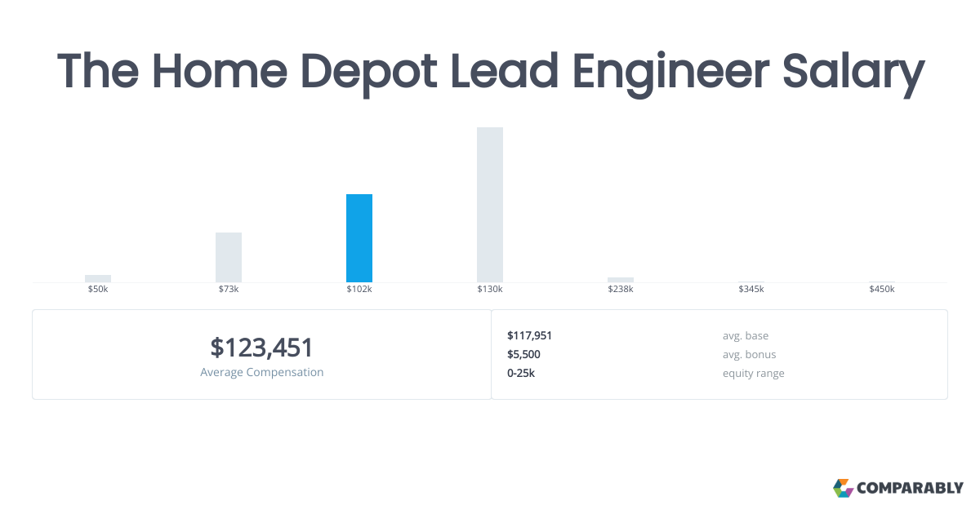
Task: Select the $73k gray salary bar
Action: [x=229, y=257]
